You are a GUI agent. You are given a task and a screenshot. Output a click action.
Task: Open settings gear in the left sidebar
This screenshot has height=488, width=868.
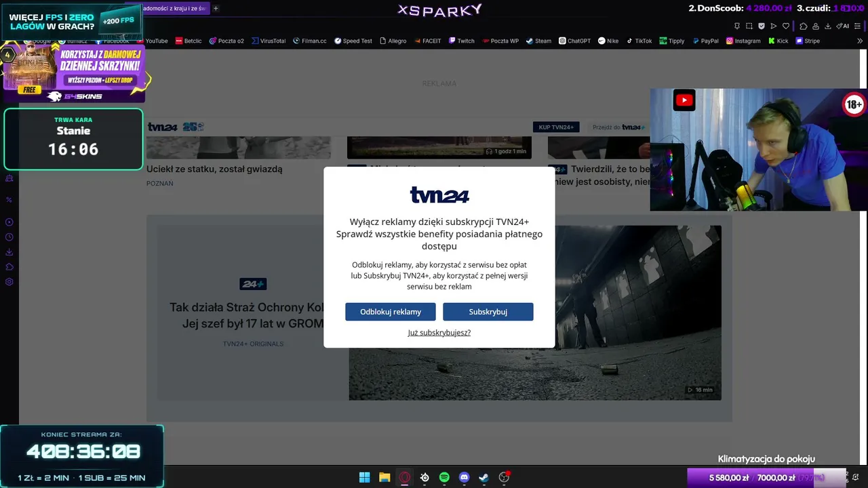9,282
